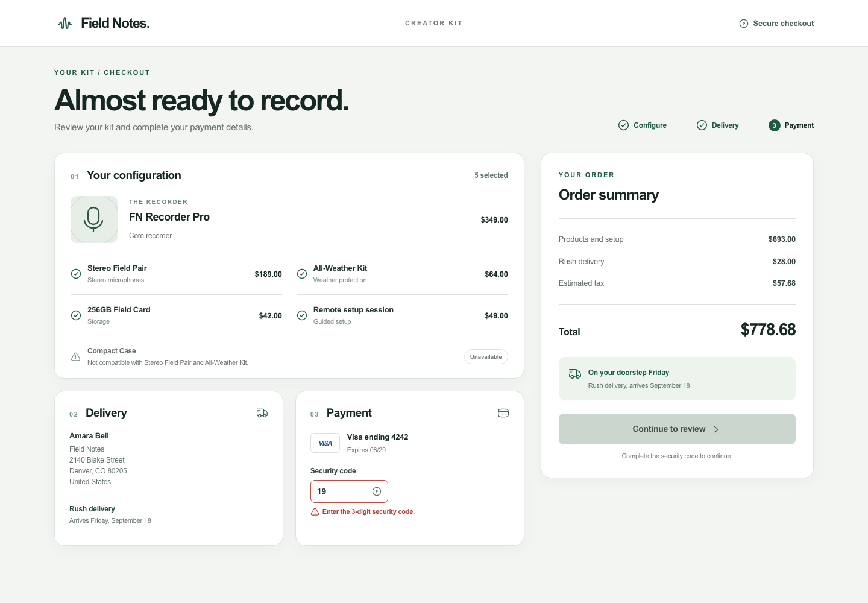Open the Field Notes home link

coord(104,24)
